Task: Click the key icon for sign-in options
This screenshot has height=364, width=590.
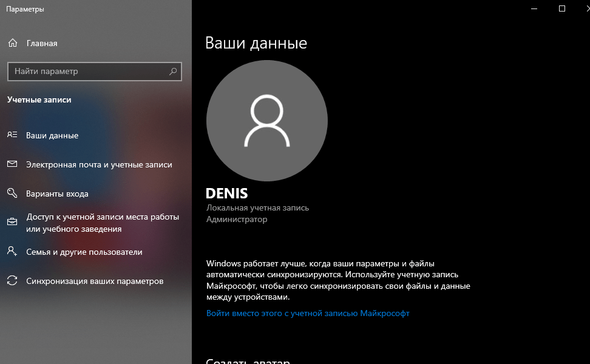Action: (x=12, y=194)
